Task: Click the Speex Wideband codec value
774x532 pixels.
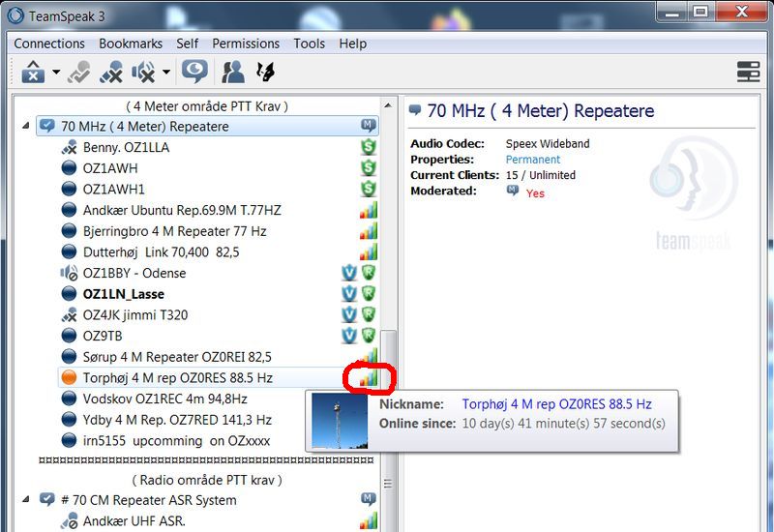Action: tap(548, 143)
